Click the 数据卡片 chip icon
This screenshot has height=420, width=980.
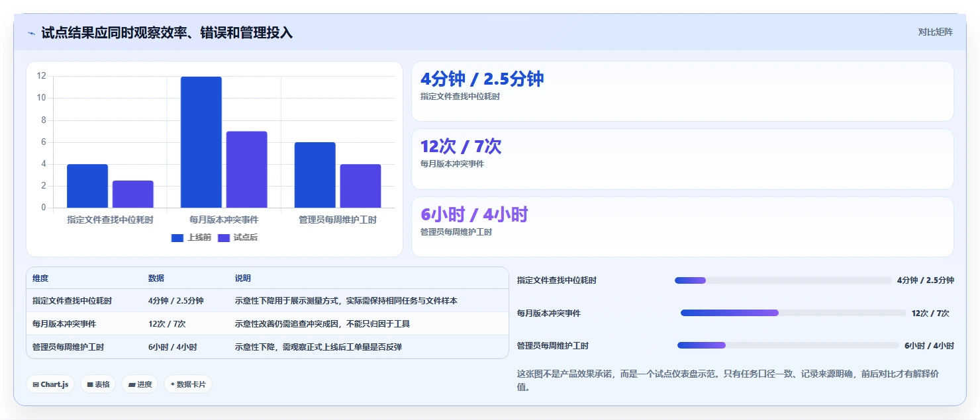click(173, 384)
